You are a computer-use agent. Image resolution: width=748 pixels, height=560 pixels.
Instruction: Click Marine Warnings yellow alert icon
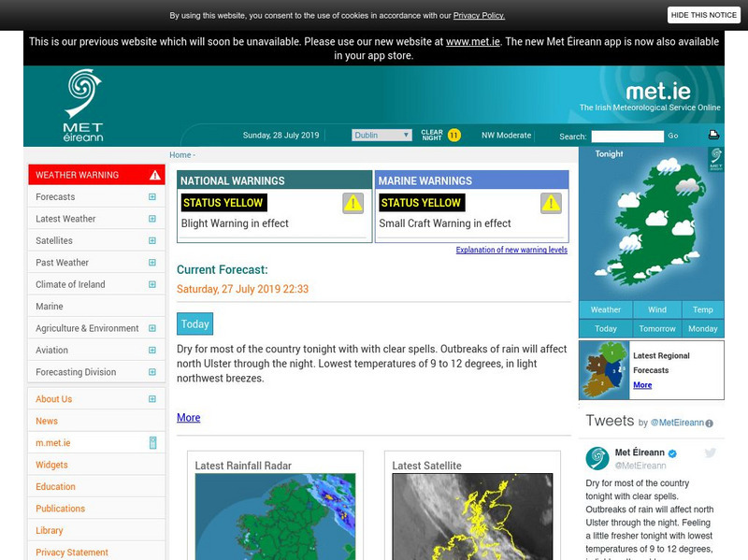tap(551, 203)
